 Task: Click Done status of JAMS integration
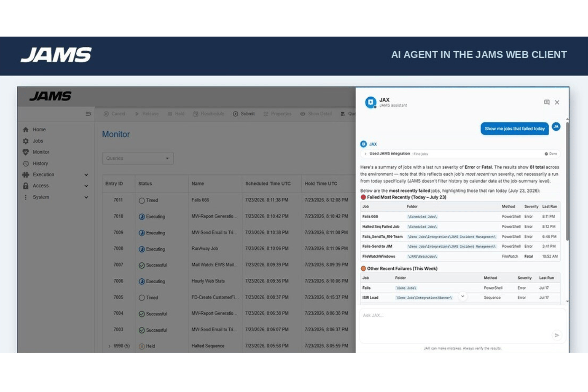551,154
